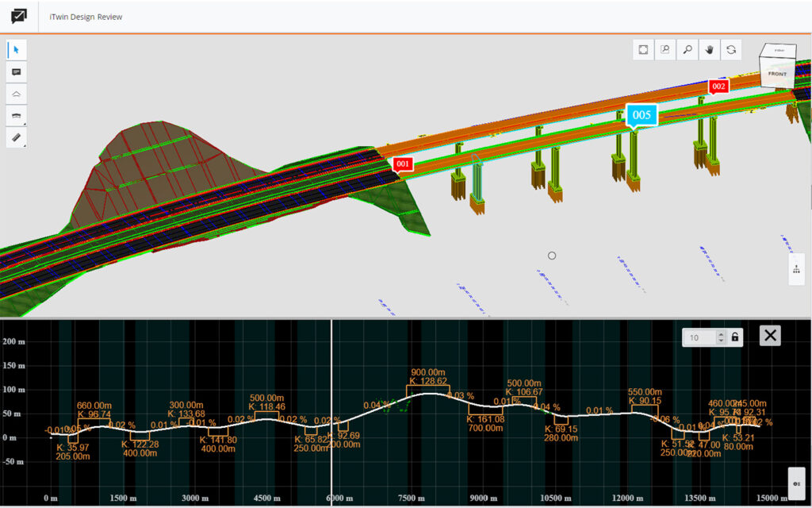The height and width of the screenshot is (508, 812).
Task: Increase exaggeration with the up stepper
Action: point(722,333)
